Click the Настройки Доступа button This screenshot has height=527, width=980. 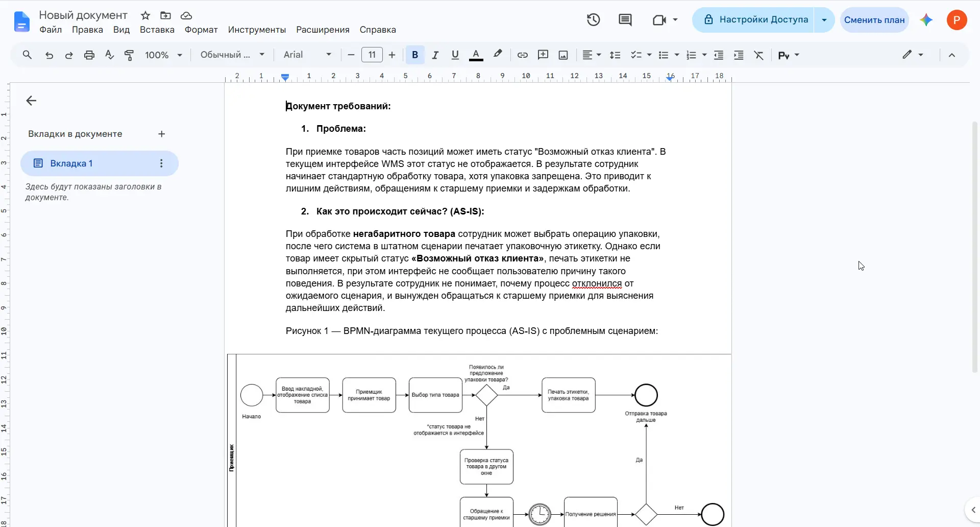coord(754,20)
